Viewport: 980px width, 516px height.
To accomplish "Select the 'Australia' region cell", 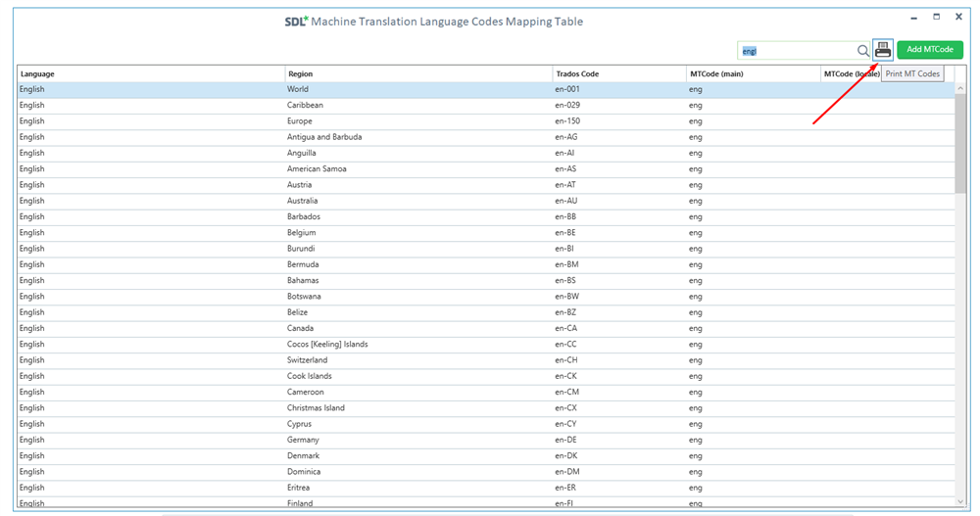I will (418, 201).
